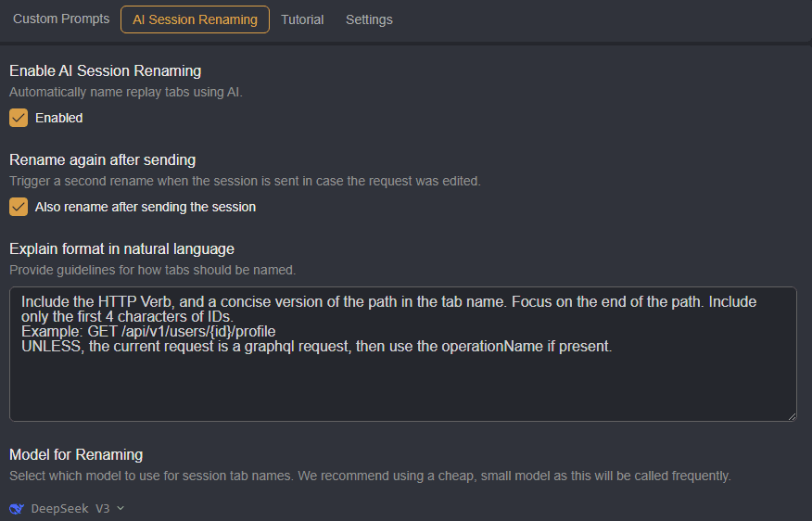
Task: Click the 'Rename again after sending' heading
Action: pyautogui.click(x=102, y=159)
